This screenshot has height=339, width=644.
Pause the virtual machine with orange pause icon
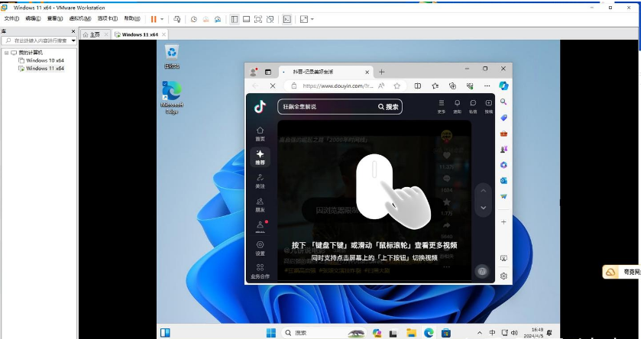point(154,19)
